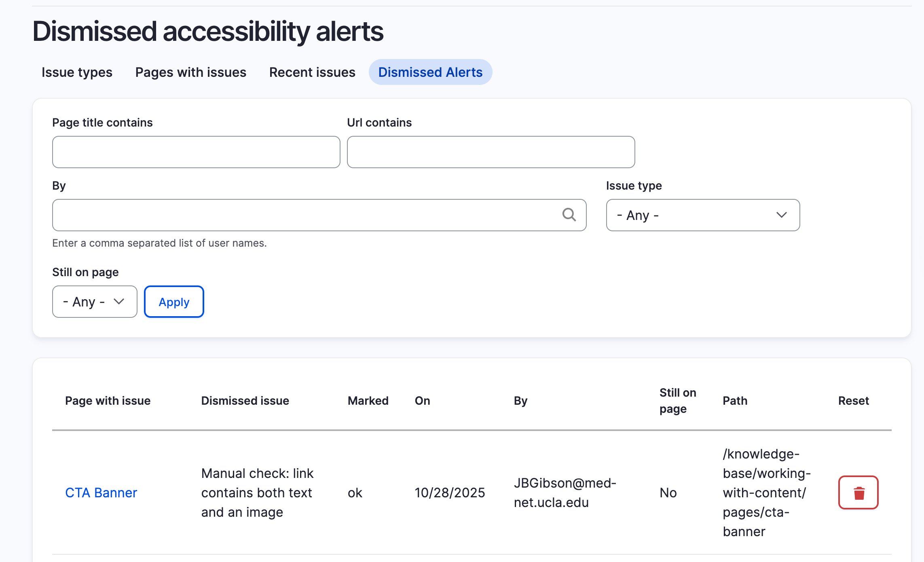Image resolution: width=924 pixels, height=562 pixels.
Task: Switch to the Issue types tab
Action: pos(77,72)
